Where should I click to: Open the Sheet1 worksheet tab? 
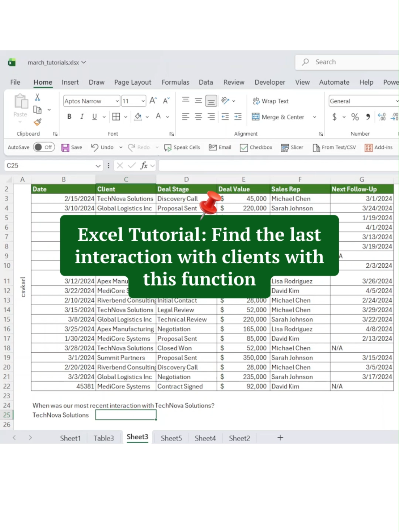tap(70, 438)
